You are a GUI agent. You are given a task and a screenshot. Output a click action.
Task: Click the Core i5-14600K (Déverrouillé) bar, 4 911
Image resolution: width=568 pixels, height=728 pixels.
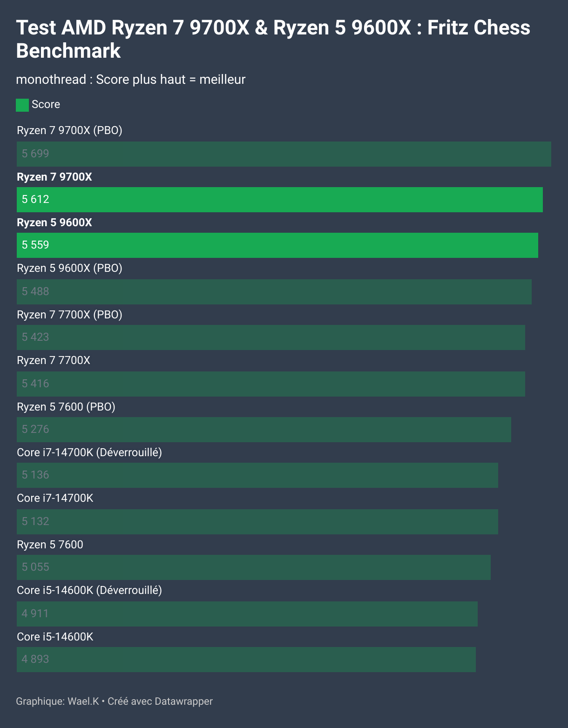click(x=247, y=614)
